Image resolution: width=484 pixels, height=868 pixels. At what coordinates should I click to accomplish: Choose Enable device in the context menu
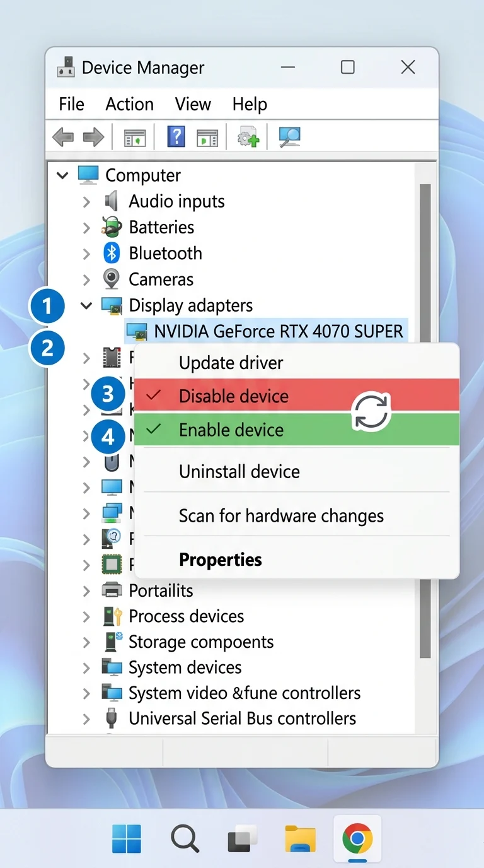[297, 430]
